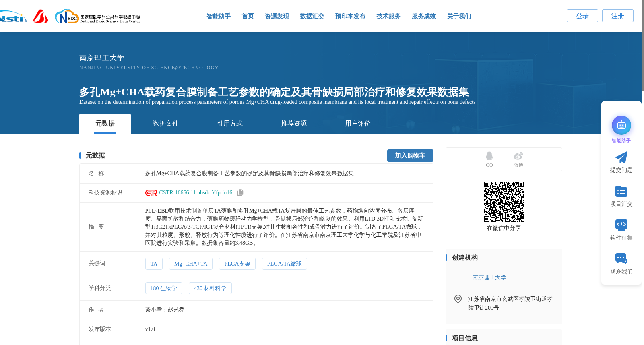Open the 项目汇交 folder icon
This screenshot has width=644, height=345.
coord(621,191)
